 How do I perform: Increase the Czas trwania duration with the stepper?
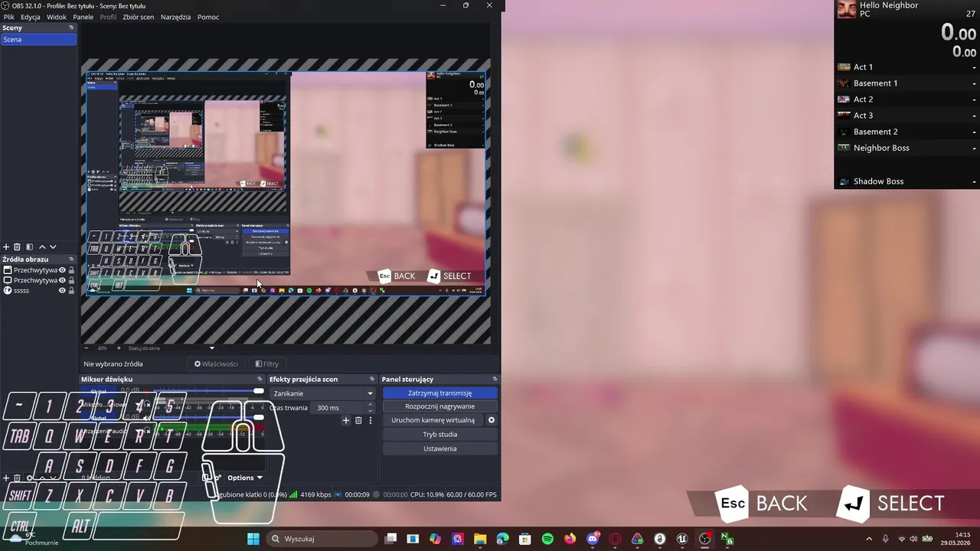tap(371, 405)
